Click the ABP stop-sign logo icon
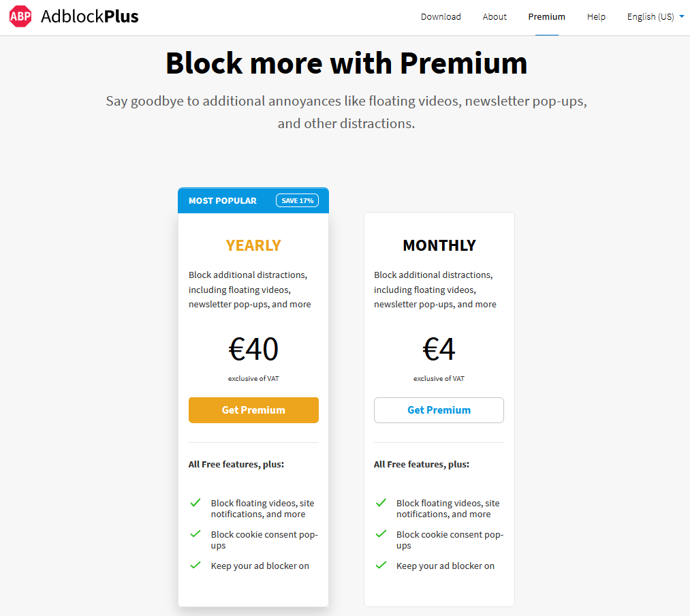690x616 pixels. [x=20, y=16]
